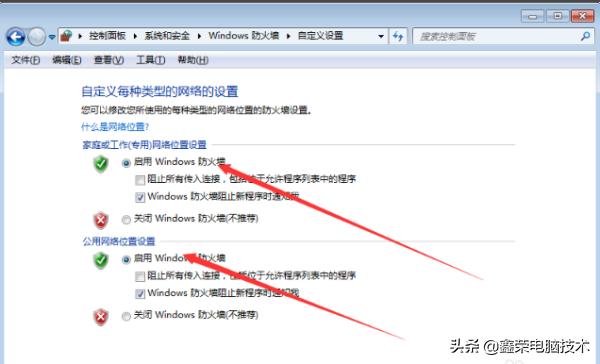The image size is (600, 364).
Task: Click the 公用网络位置设置 section title
Action: 119,242
